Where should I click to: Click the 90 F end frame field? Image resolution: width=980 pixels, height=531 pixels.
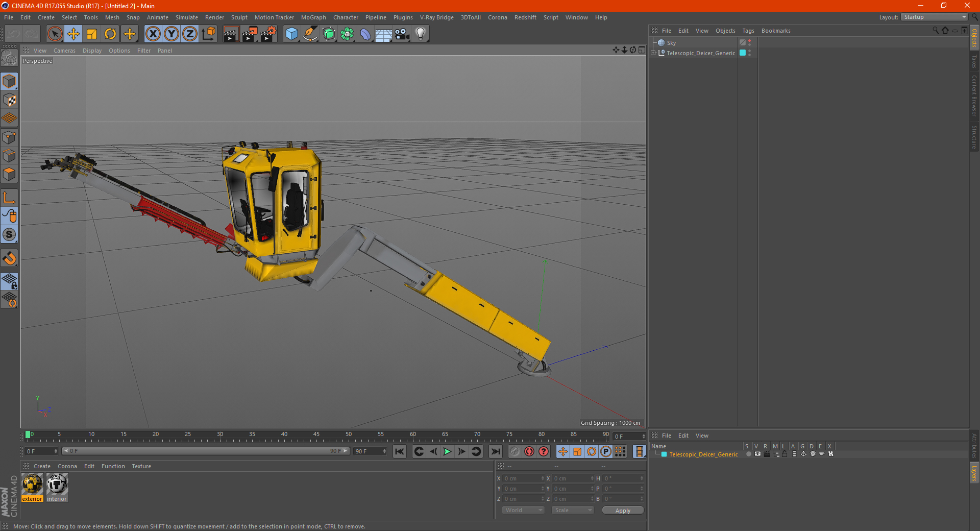point(371,451)
